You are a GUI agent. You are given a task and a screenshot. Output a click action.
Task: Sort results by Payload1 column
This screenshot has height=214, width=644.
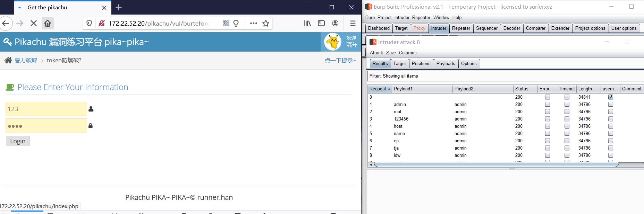(x=422, y=89)
